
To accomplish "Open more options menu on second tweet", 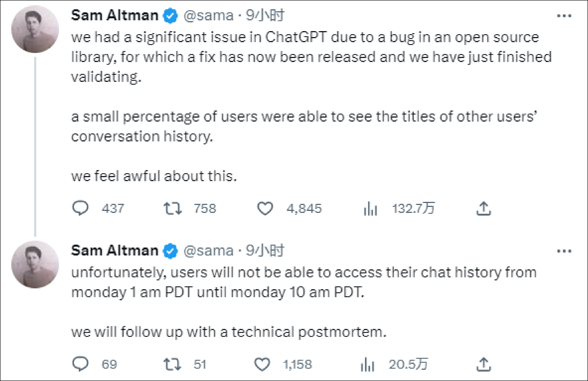I will click(564, 251).
